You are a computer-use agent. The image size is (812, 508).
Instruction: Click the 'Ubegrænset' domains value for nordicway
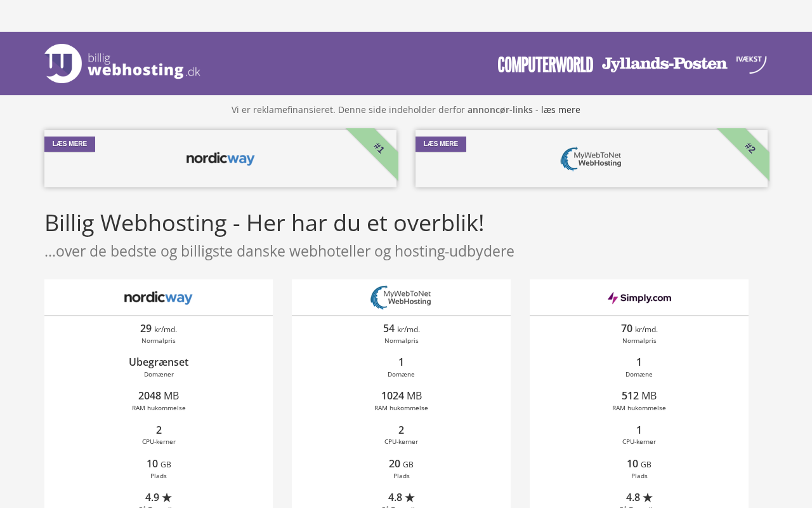[x=159, y=362]
